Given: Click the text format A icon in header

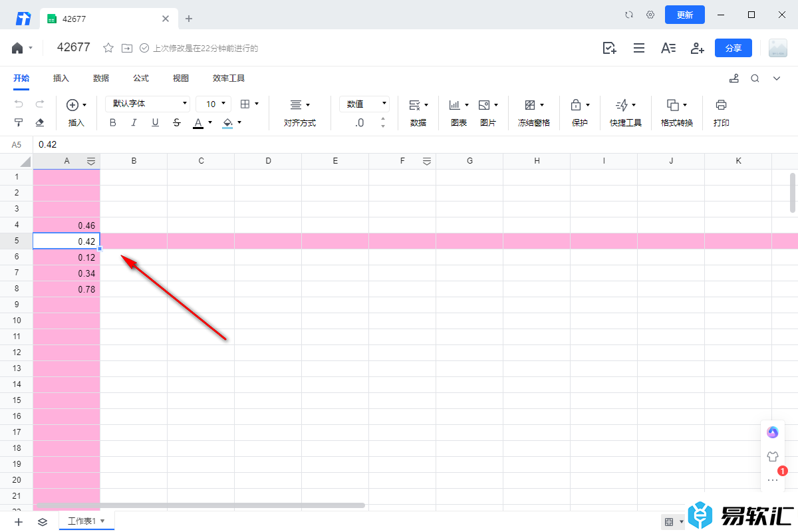Looking at the screenshot, I should click(668, 48).
